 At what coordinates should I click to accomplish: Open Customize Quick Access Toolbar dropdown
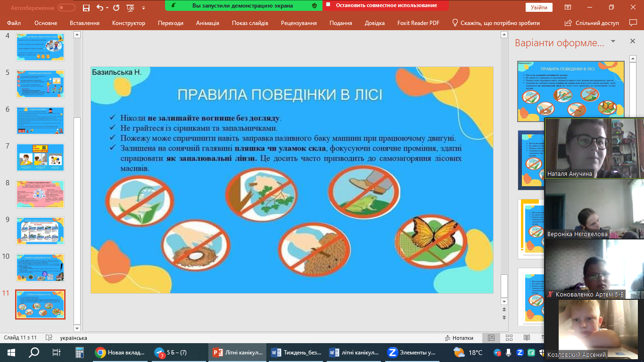(144, 8)
